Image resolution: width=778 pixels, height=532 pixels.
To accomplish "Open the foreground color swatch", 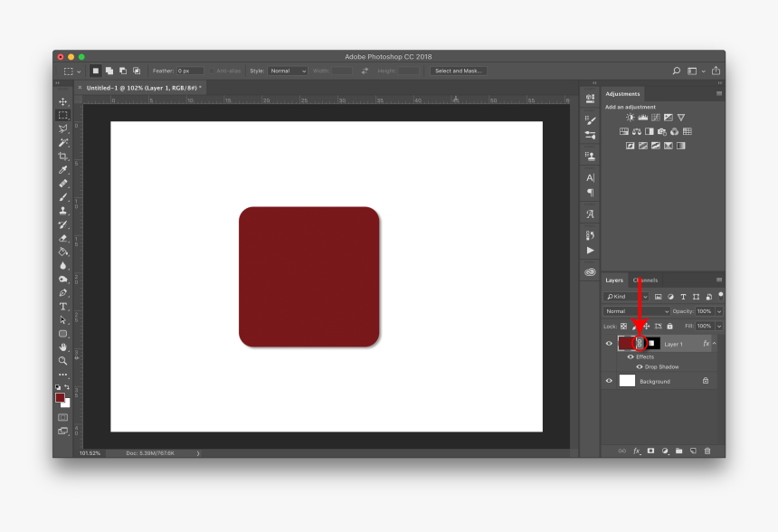I will pyautogui.click(x=60, y=397).
